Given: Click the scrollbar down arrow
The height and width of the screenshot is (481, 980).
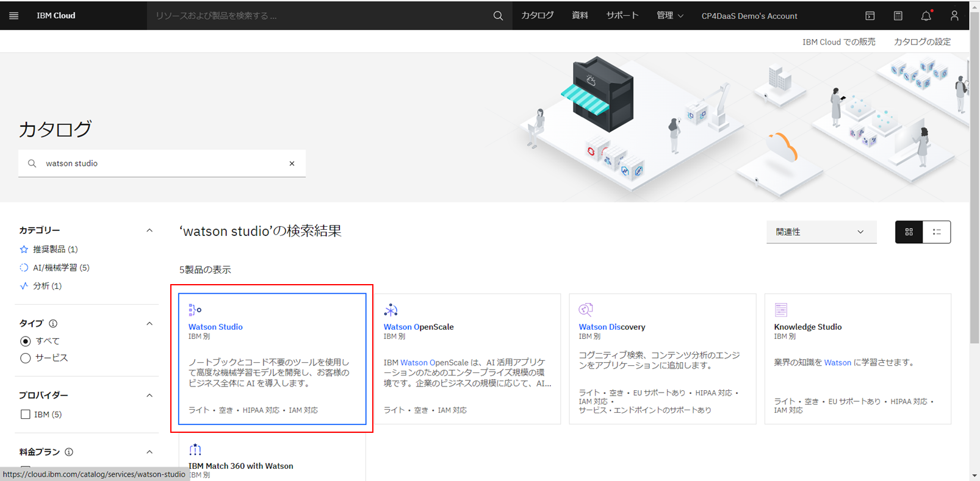Looking at the screenshot, I should (975, 476).
